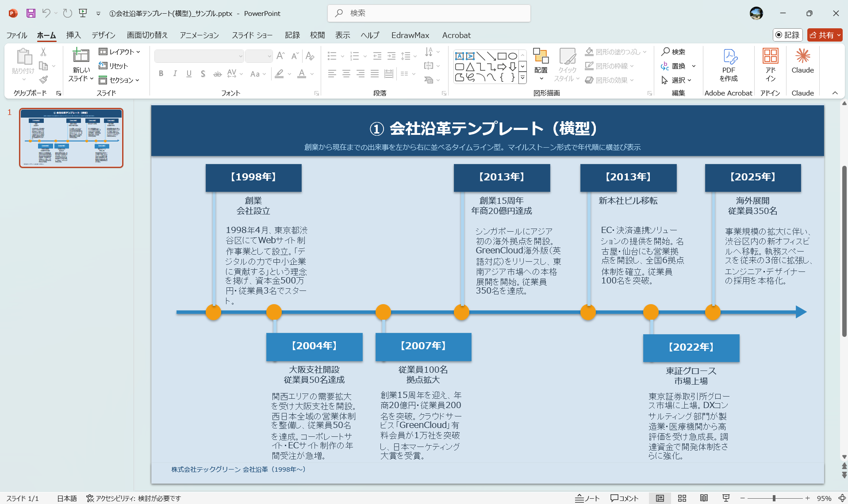Toggle italic formatting

[175, 74]
